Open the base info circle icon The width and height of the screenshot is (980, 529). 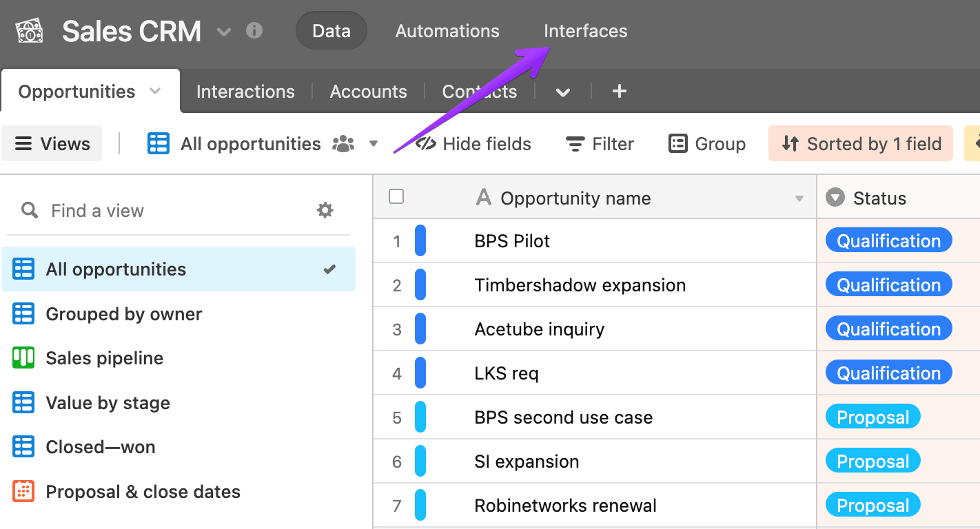click(254, 31)
